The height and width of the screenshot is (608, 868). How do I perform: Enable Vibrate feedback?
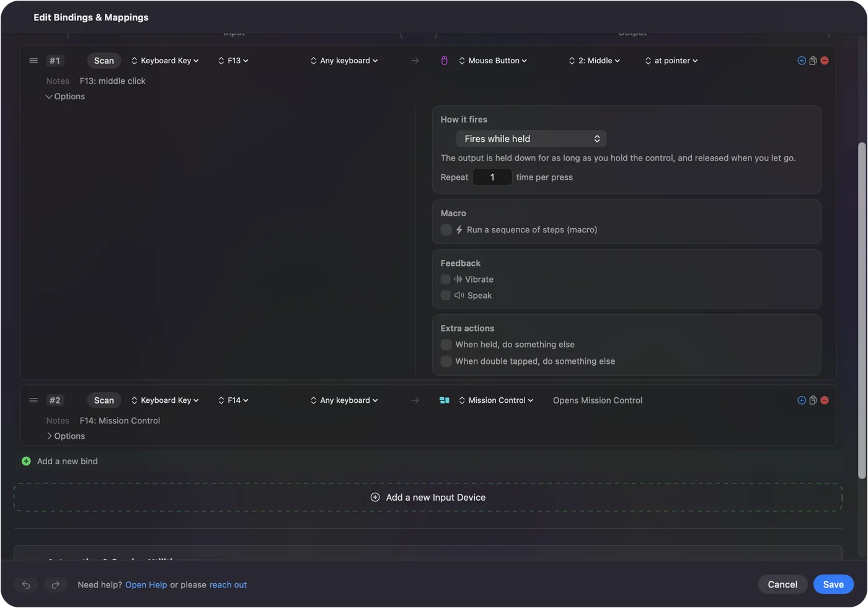click(445, 280)
